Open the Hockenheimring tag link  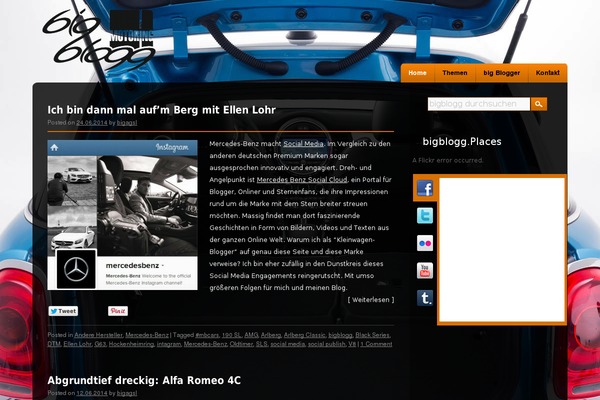(131, 344)
